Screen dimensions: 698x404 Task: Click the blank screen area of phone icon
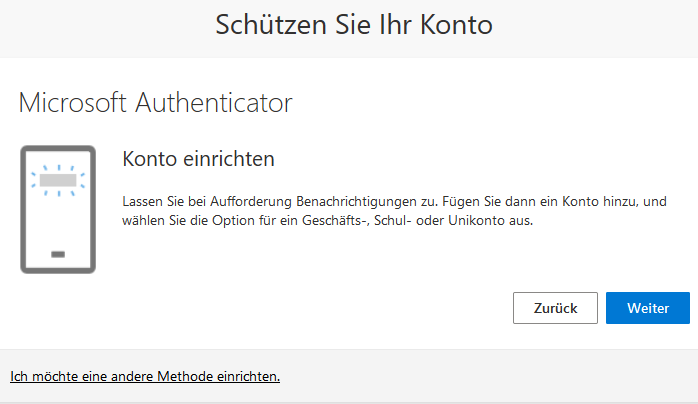[x=58, y=220]
